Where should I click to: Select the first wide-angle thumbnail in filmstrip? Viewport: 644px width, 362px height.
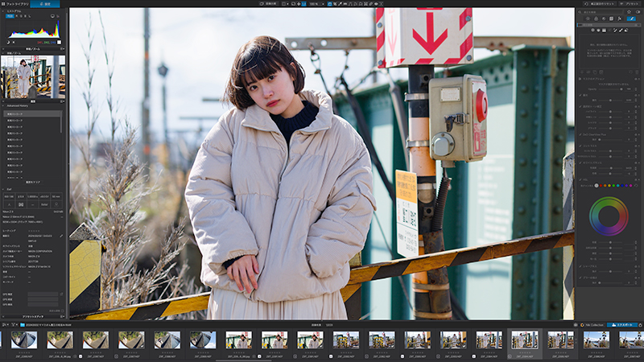(24, 339)
